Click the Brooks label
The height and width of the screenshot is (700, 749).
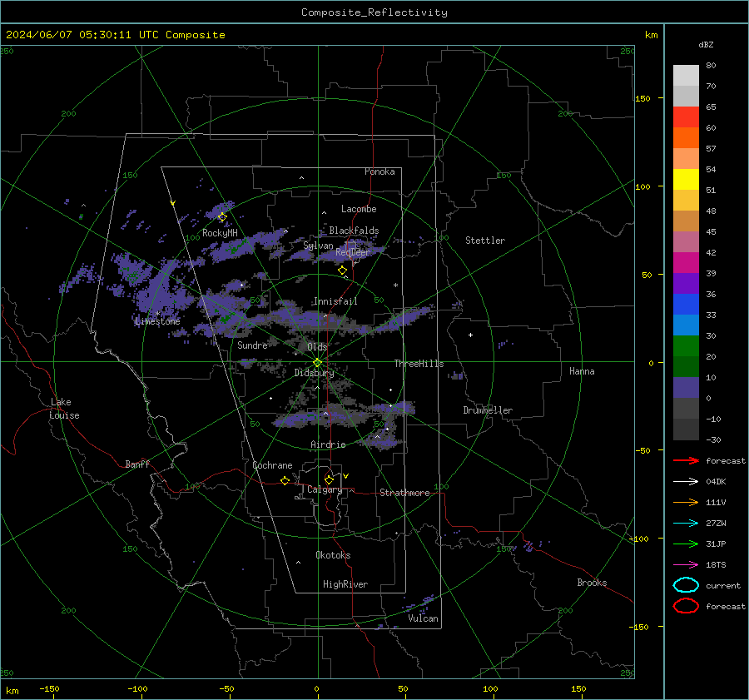click(x=592, y=583)
